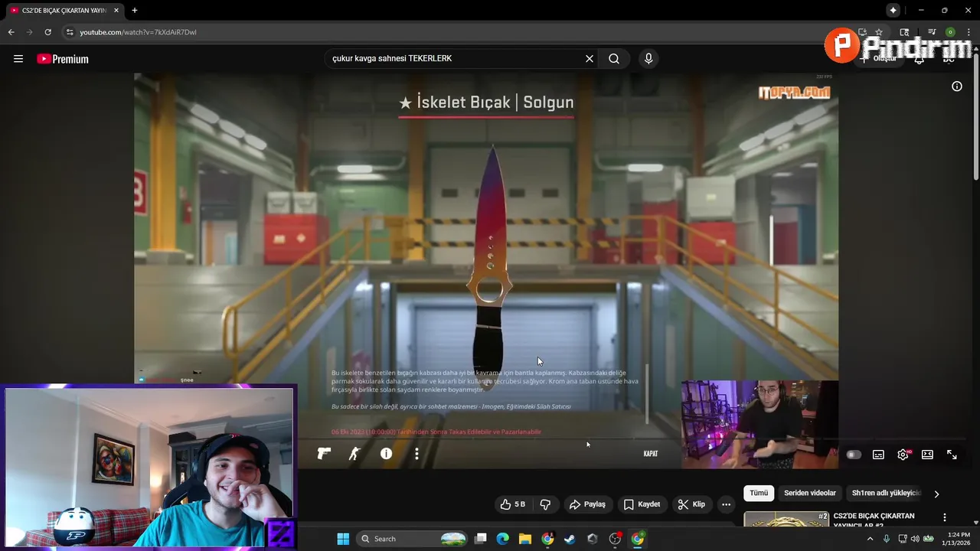Install the app from the address bar
This screenshot has width=980, height=551.
(862, 32)
